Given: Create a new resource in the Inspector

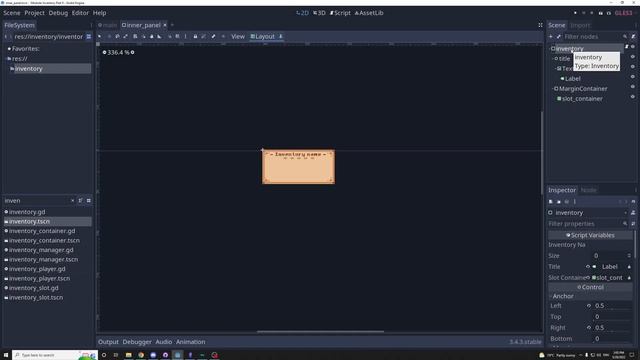Looking at the screenshot, I should click(x=551, y=202).
